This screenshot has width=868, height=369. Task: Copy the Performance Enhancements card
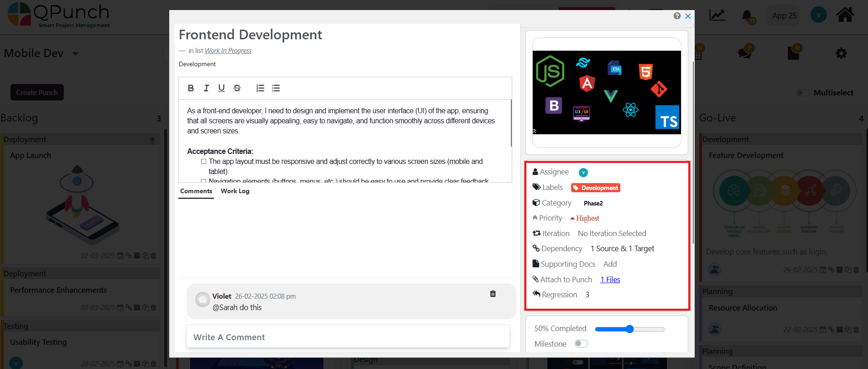[145, 308]
